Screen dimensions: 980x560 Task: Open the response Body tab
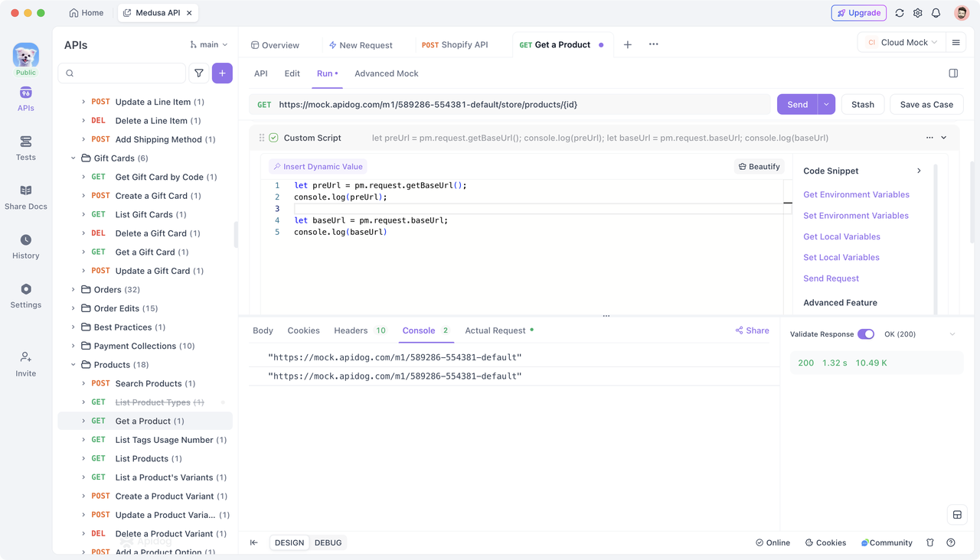[x=263, y=330]
